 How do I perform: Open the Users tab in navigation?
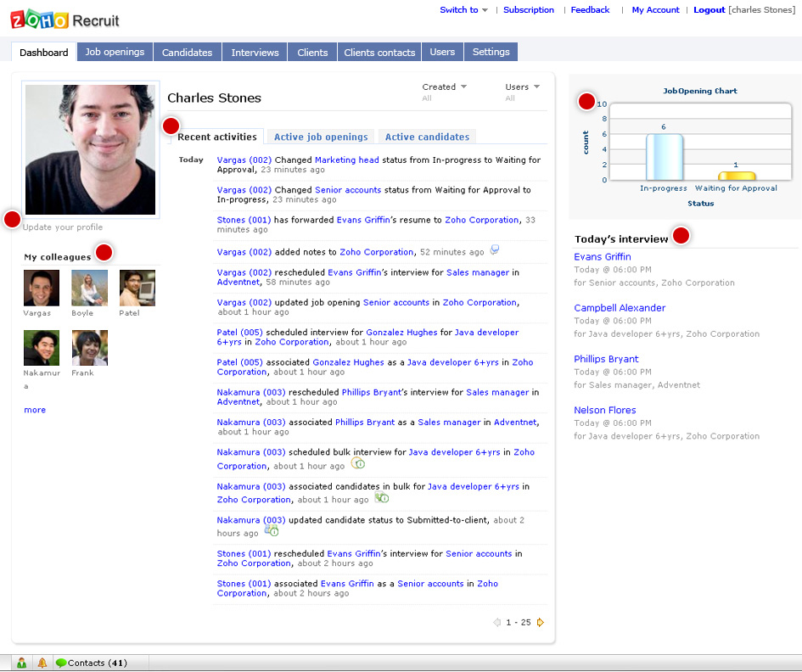click(x=442, y=52)
